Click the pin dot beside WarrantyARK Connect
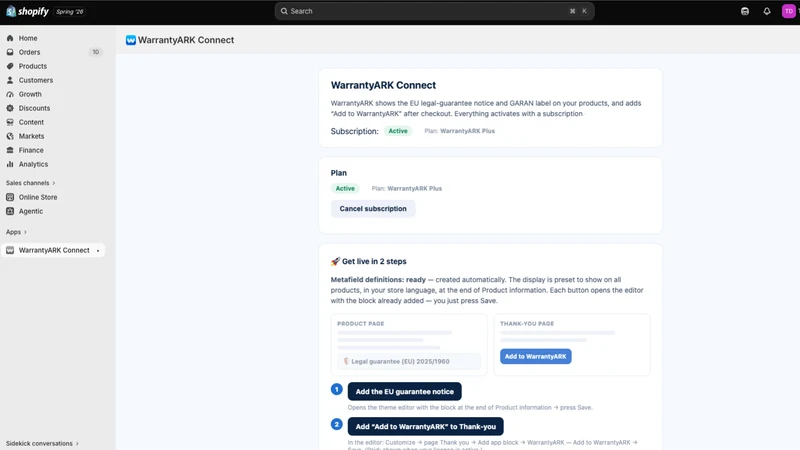Viewport: 800px width, 450px height. click(x=98, y=251)
